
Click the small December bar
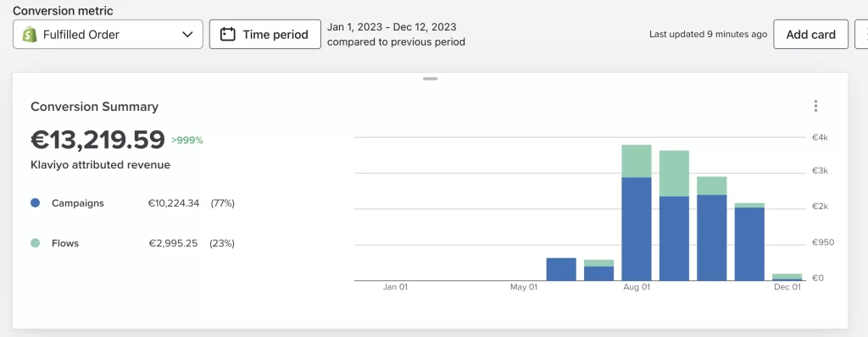click(787, 277)
